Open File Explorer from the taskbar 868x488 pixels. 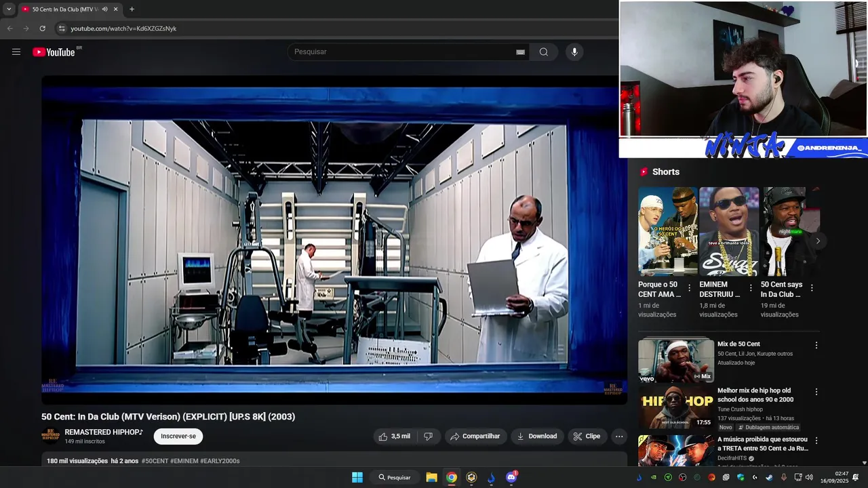tap(431, 477)
